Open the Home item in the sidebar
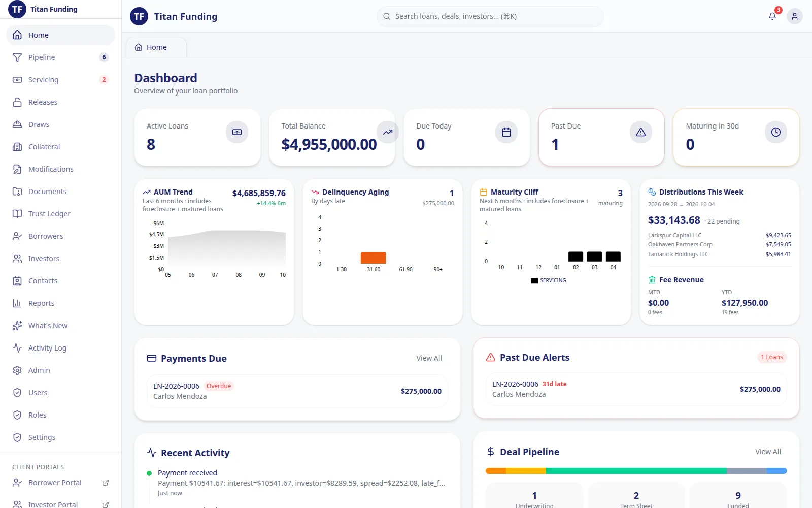812x508 pixels. [60, 35]
